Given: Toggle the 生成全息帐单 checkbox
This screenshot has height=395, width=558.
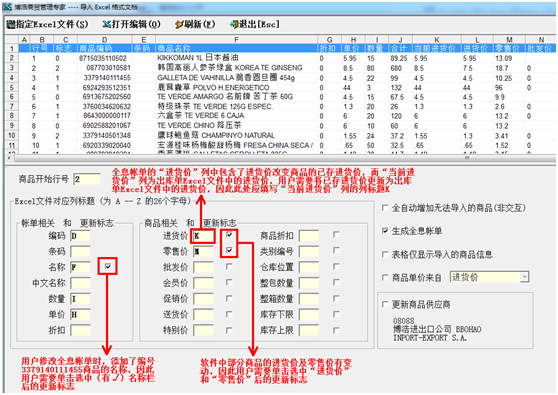Looking at the screenshot, I should click(385, 231).
